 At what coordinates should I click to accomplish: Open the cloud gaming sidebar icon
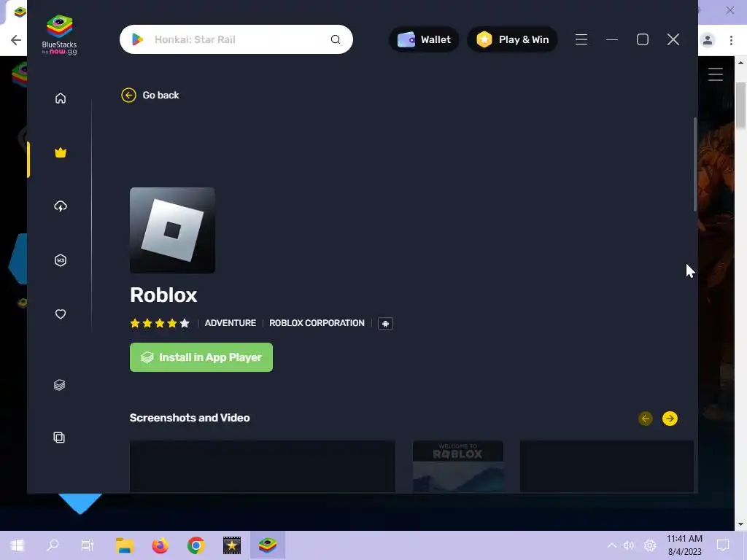coord(61,206)
